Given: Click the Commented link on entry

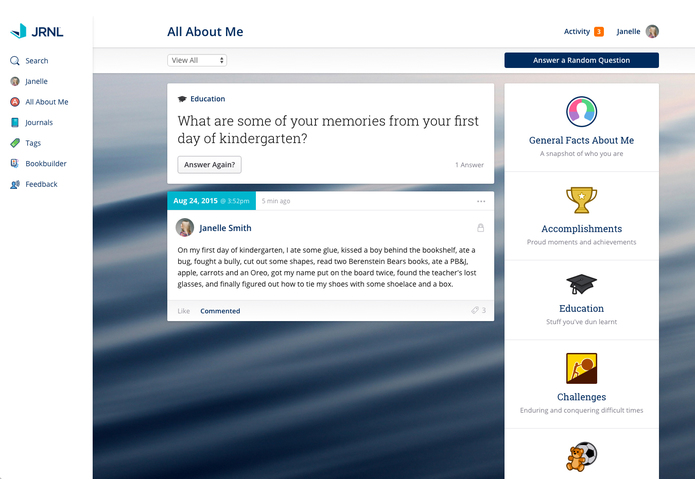Looking at the screenshot, I should tap(220, 311).
